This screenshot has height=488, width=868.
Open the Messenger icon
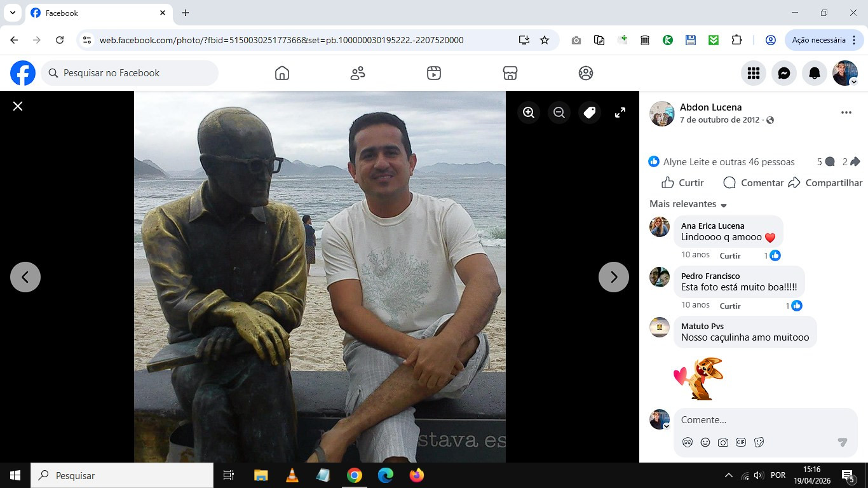pos(784,74)
